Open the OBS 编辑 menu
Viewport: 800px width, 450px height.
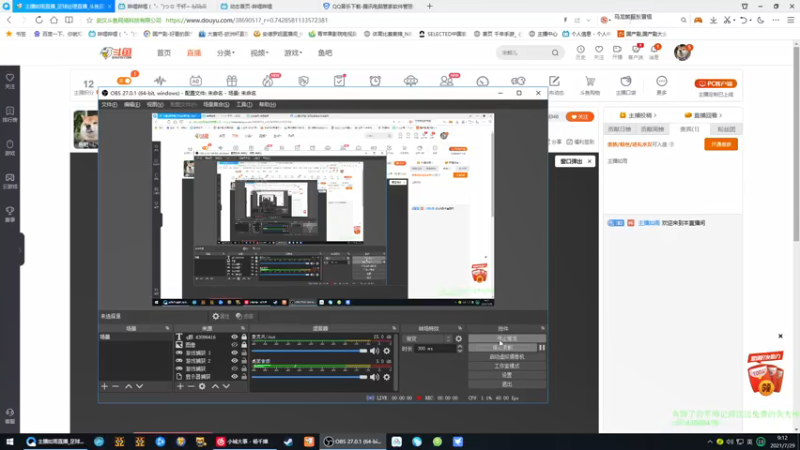(132, 105)
